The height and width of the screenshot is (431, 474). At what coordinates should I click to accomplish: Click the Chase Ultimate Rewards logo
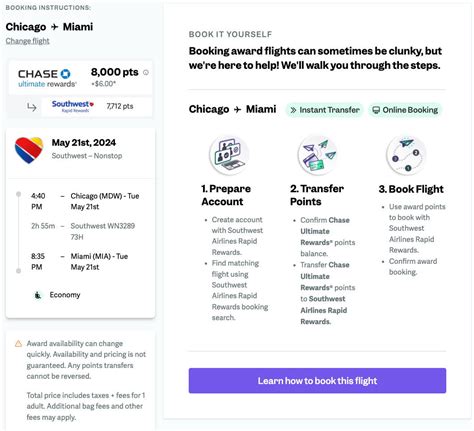point(47,78)
